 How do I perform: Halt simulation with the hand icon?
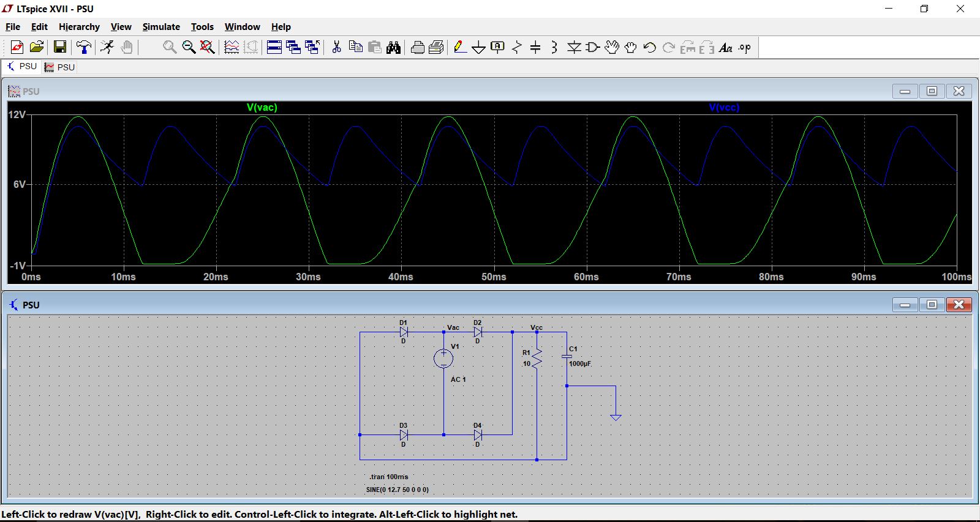point(127,47)
